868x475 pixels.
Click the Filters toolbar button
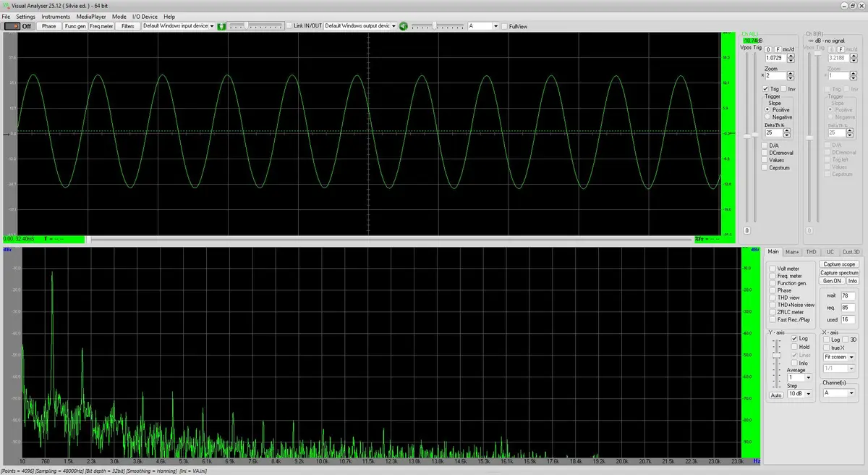[x=128, y=26]
